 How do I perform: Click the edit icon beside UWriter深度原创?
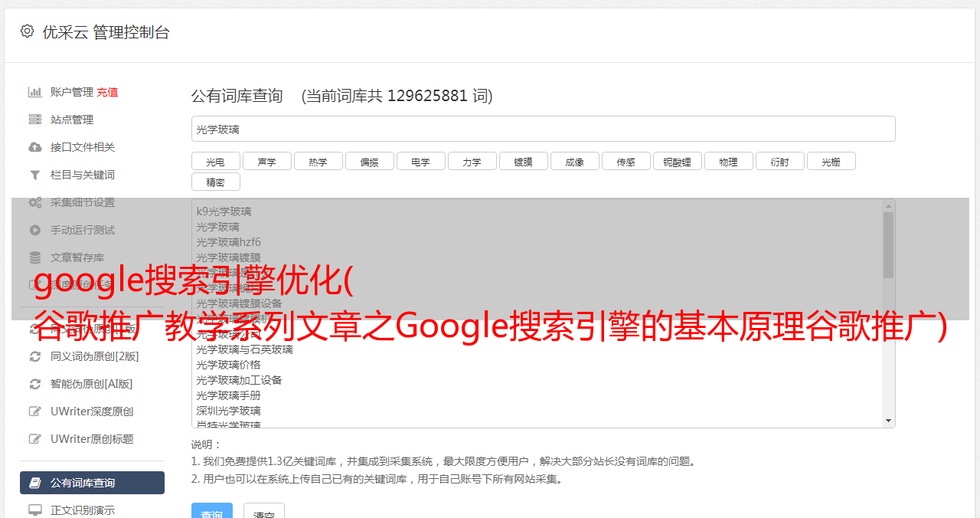click(35, 411)
